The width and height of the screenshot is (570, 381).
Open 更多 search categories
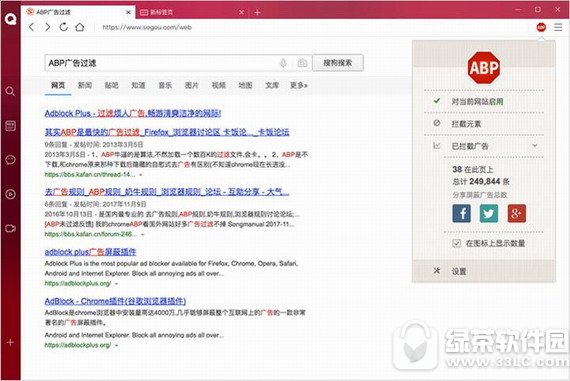298,85
